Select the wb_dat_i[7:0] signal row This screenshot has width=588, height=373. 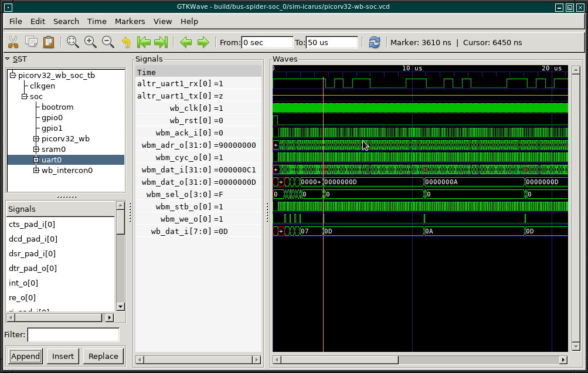pos(198,232)
